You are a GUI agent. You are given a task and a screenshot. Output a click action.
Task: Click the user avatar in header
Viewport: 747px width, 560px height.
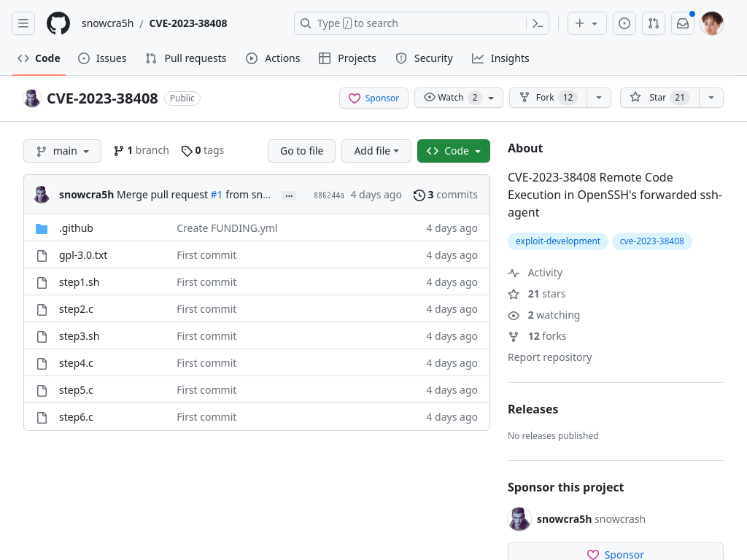tap(712, 23)
